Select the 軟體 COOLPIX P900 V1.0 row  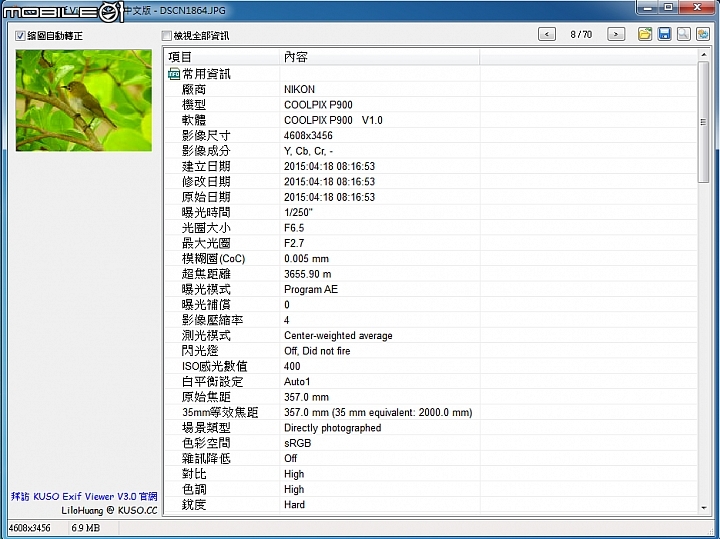(431, 120)
